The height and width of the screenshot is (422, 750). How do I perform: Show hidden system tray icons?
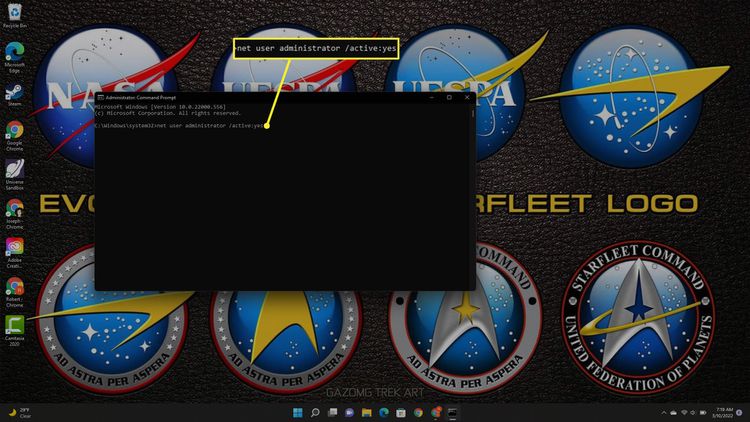pyautogui.click(x=663, y=412)
